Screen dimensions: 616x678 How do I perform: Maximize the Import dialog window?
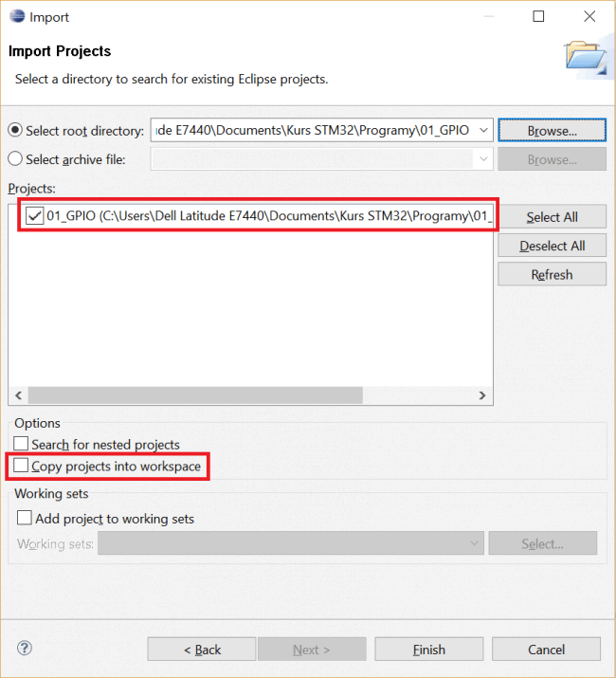[538, 16]
